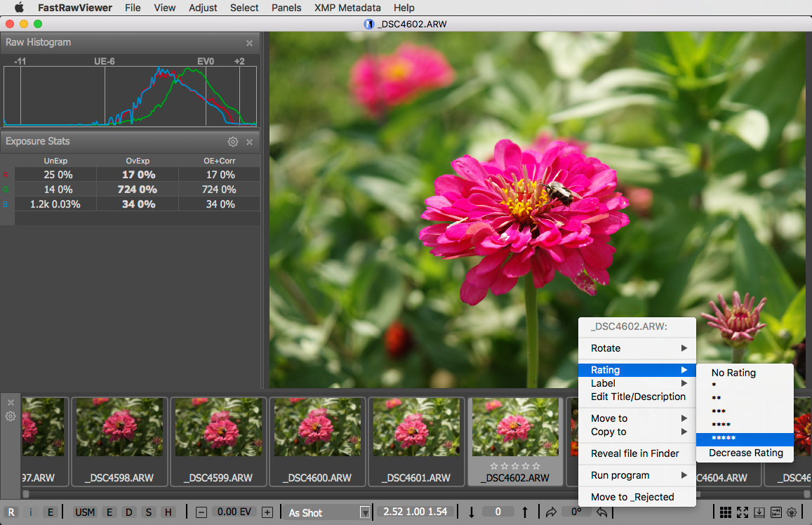The width and height of the screenshot is (812, 525).
Task: Click the rotate clockwise arrow icon
Action: [552, 512]
